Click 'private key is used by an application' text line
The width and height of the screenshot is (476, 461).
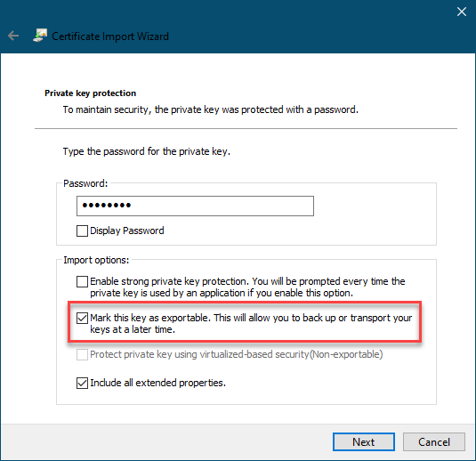[x=222, y=293]
